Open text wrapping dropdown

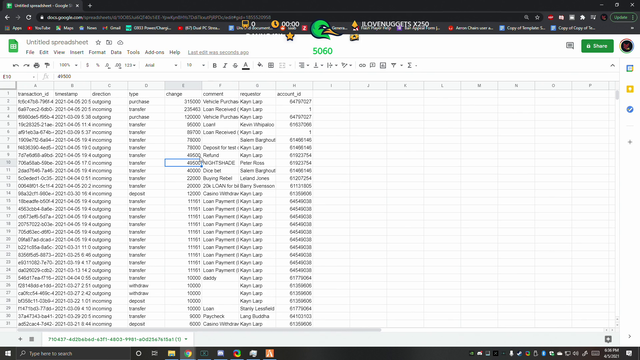[332, 65]
